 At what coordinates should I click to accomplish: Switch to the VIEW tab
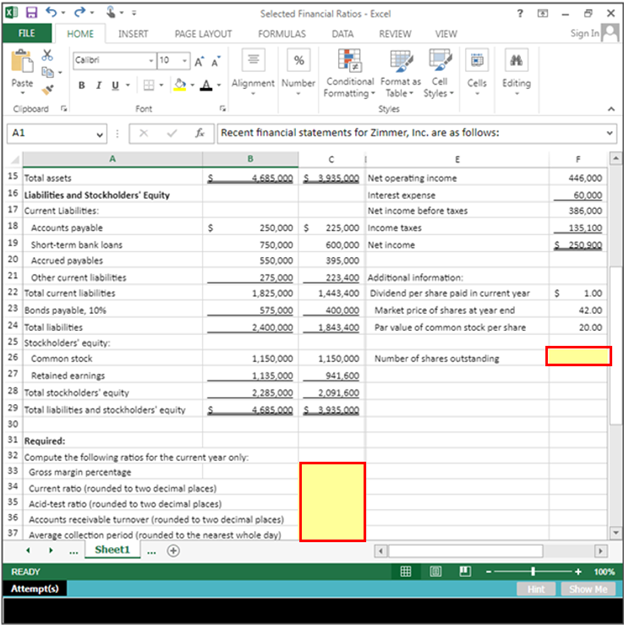(x=446, y=34)
